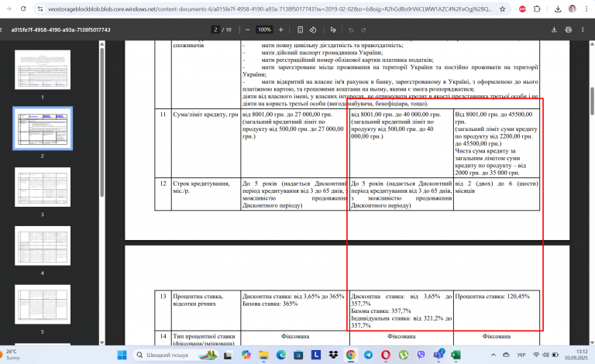Open Viber from the taskbar
The image size is (595, 364).
point(421,355)
